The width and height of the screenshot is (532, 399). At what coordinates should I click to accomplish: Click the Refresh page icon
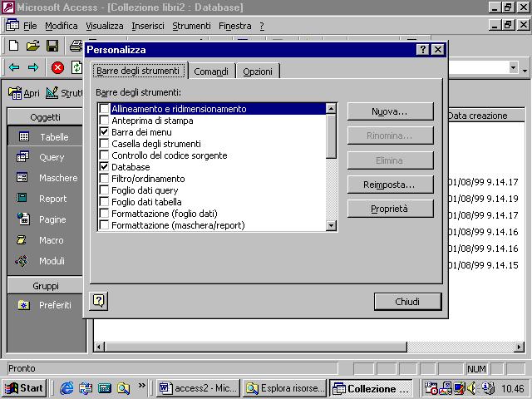click(77, 67)
